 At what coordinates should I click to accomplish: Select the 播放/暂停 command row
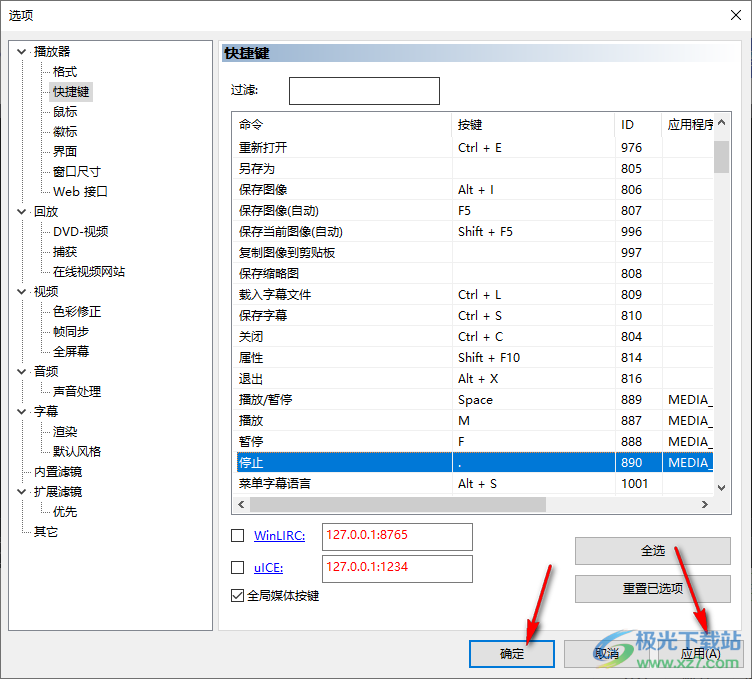pyautogui.click(x=340, y=400)
